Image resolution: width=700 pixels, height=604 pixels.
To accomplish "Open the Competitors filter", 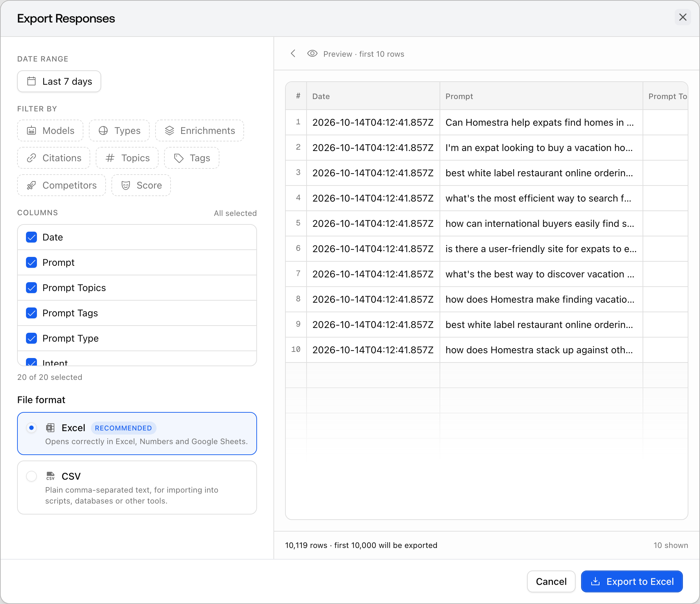I will (62, 185).
